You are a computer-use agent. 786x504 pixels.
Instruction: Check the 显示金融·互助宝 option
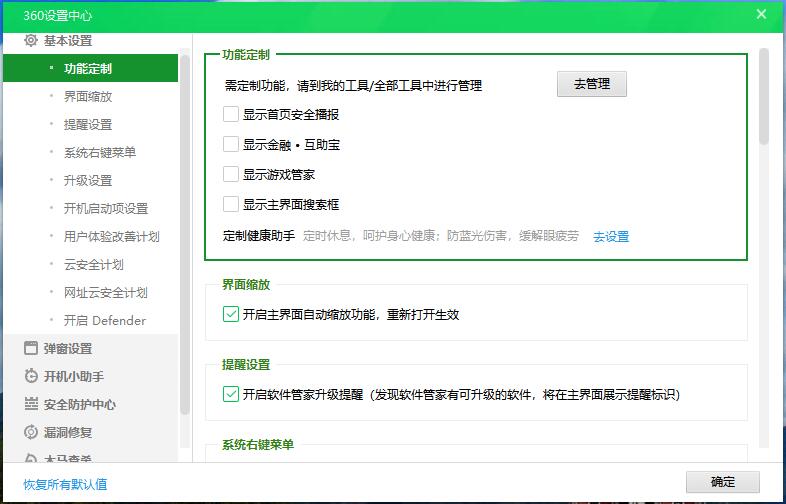click(231, 145)
